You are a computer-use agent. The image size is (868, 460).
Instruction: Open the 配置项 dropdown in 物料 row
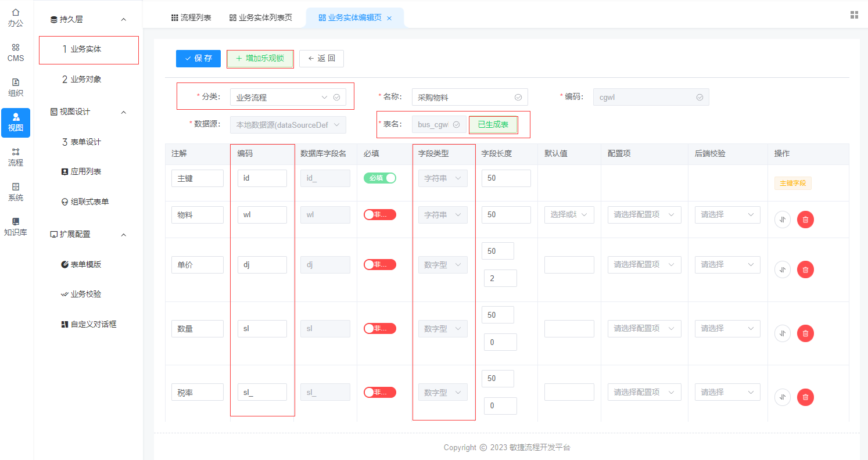[x=644, y=215]
